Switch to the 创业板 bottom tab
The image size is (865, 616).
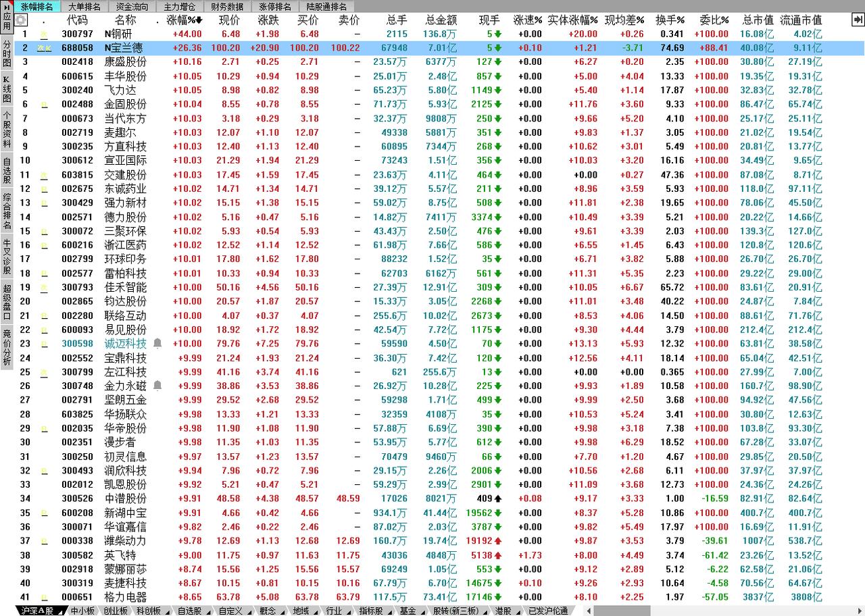pyautogui.click(x=116, y=611)
